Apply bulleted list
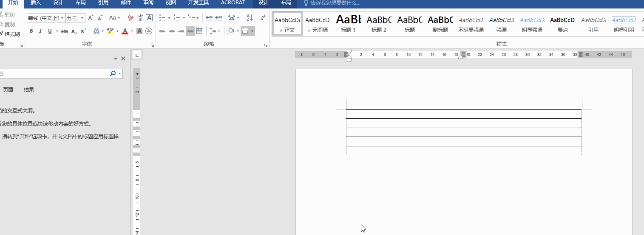This screenshot has width=644, height=235. click(162, 18)
